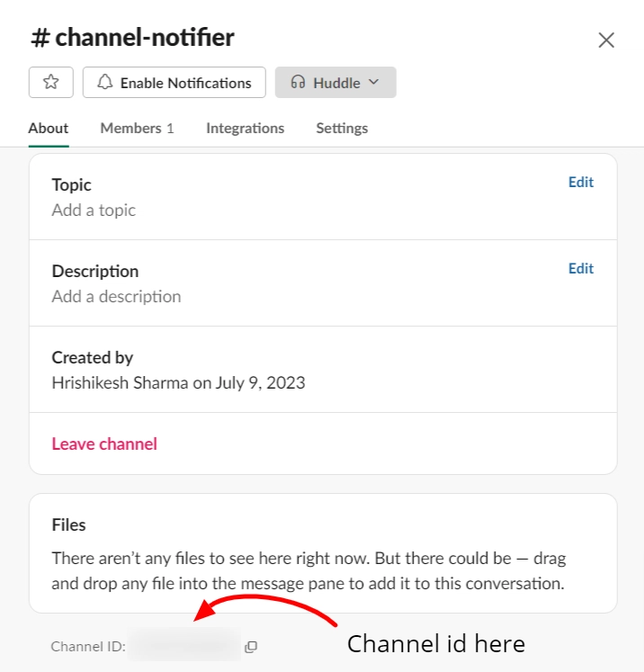The image size is (644, 672).
Task: Switch to the About tab
Action: click(x=49, y=129)
